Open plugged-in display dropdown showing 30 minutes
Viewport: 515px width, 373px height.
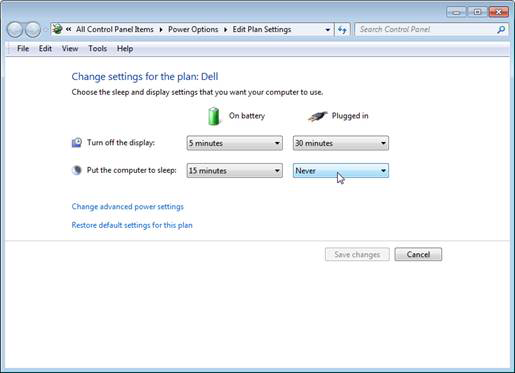341,143
